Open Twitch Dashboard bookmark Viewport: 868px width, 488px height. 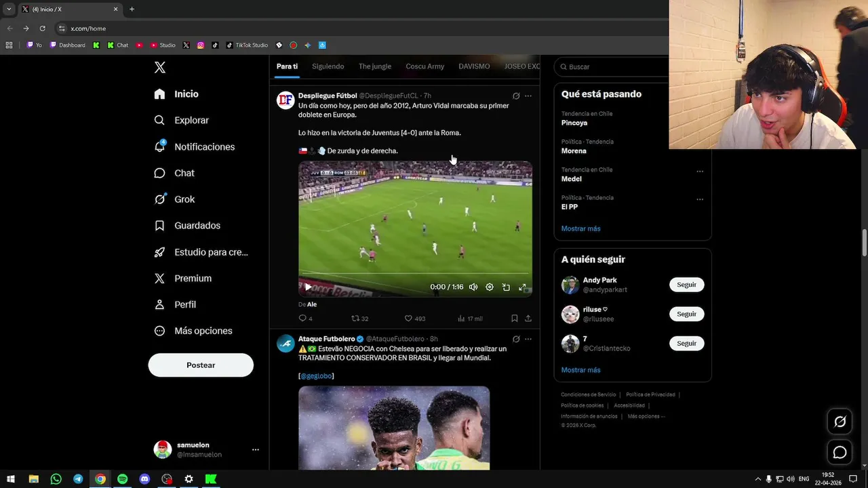tap(68, 45)
